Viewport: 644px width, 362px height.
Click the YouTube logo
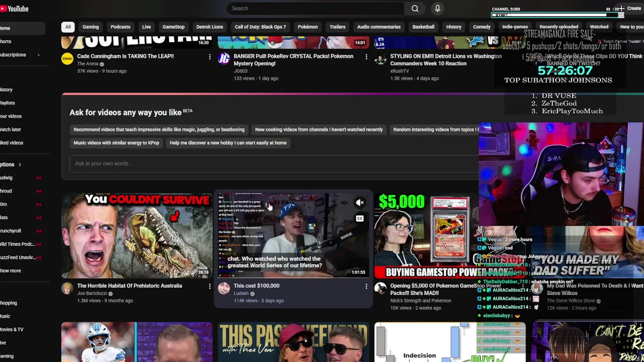14,9
